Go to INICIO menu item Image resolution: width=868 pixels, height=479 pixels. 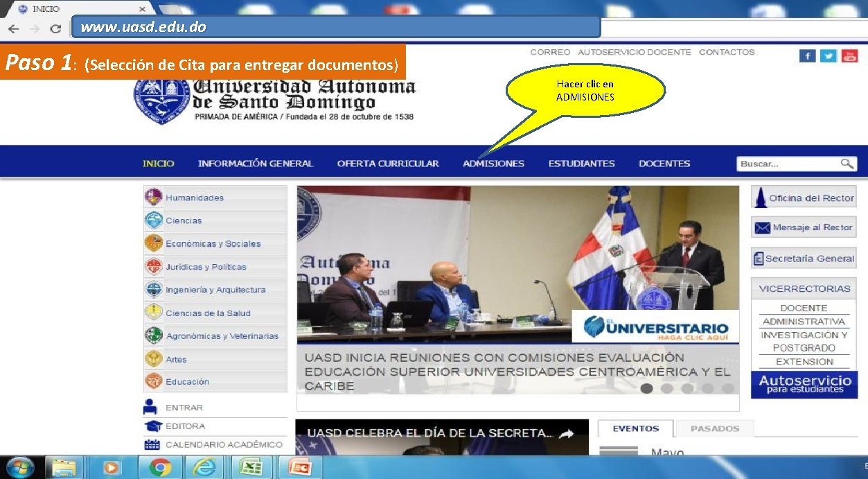[159, 164]
